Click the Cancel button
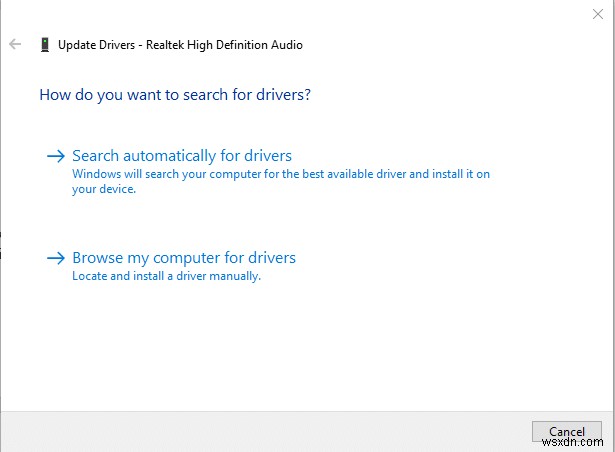The height and width of the screenshot is (452, 615). click(x=567, y=432)
